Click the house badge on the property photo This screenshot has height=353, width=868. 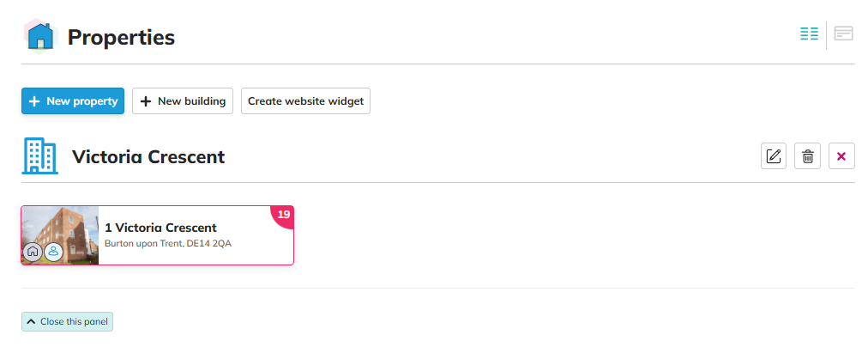click(33, 253)
